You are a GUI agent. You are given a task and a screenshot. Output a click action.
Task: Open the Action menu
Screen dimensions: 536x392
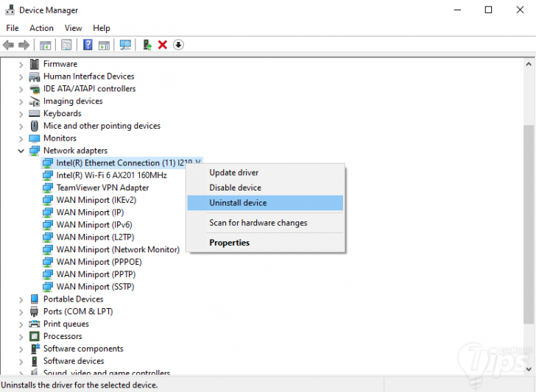pos(41,28)
